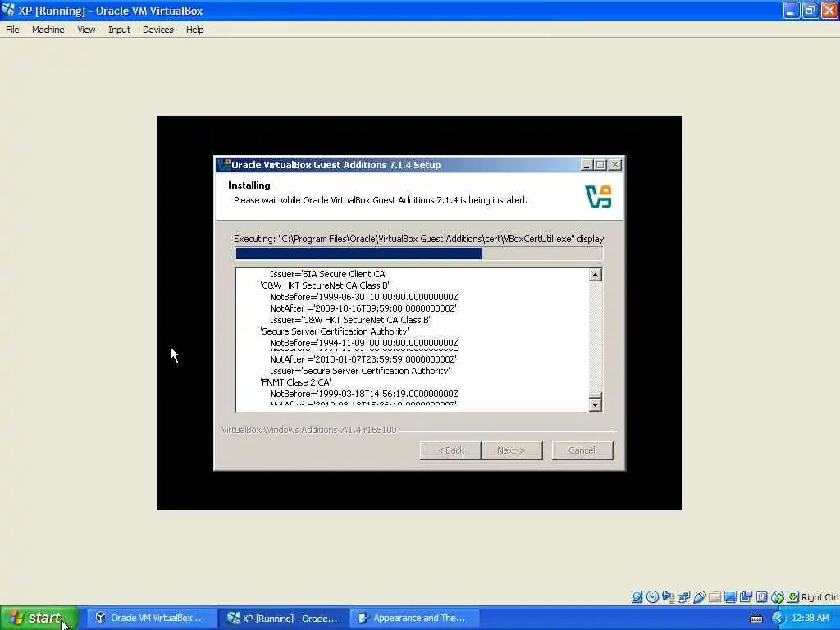Select log line 'Secure Server Certification Authority'
Screen dimensions: 840x630
335,331
